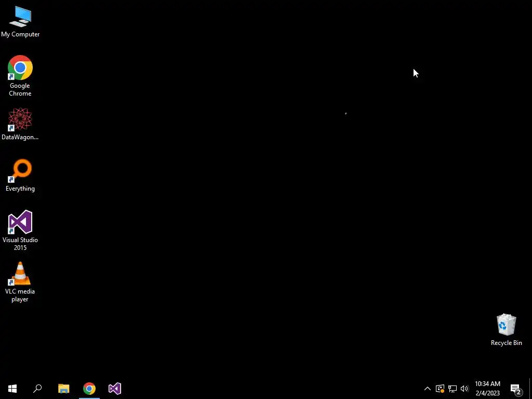Click the Show desktop strip in the taskbar corner

530,389
